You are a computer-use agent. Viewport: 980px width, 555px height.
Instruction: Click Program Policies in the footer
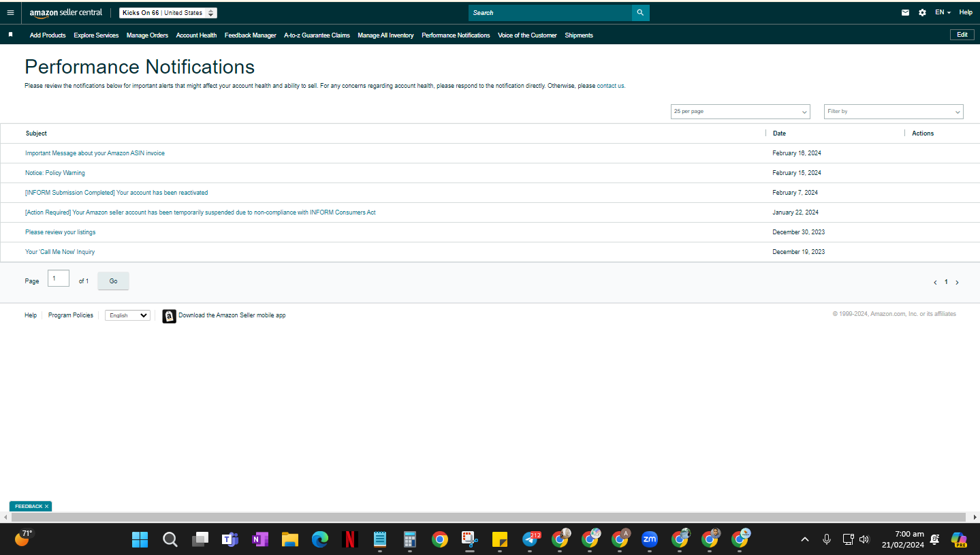tap(71, 315)
